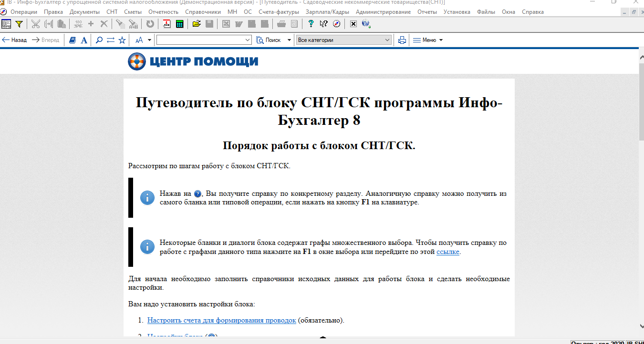Click the W Word export icon
644x344 pixels.
(x=239, y=23)
